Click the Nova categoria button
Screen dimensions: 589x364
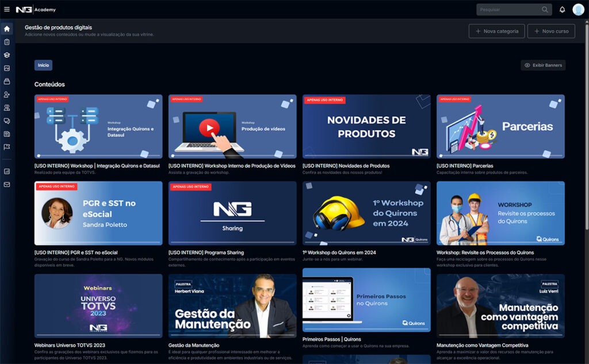[x=496, y=31]
